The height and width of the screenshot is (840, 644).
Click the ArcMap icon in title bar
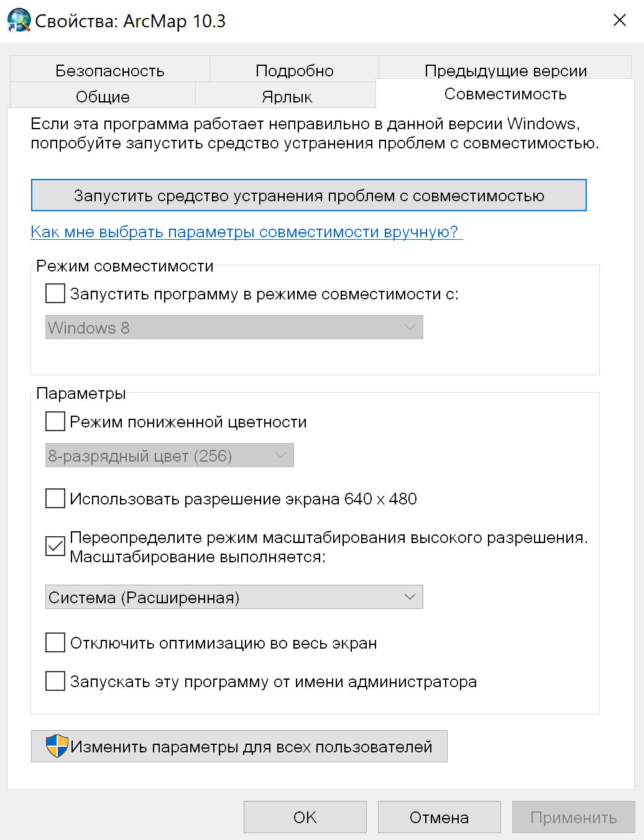[18, 21]
